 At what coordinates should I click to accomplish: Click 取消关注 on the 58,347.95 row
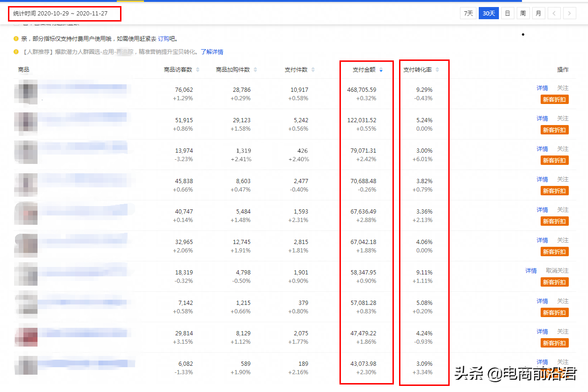(557, 271)
